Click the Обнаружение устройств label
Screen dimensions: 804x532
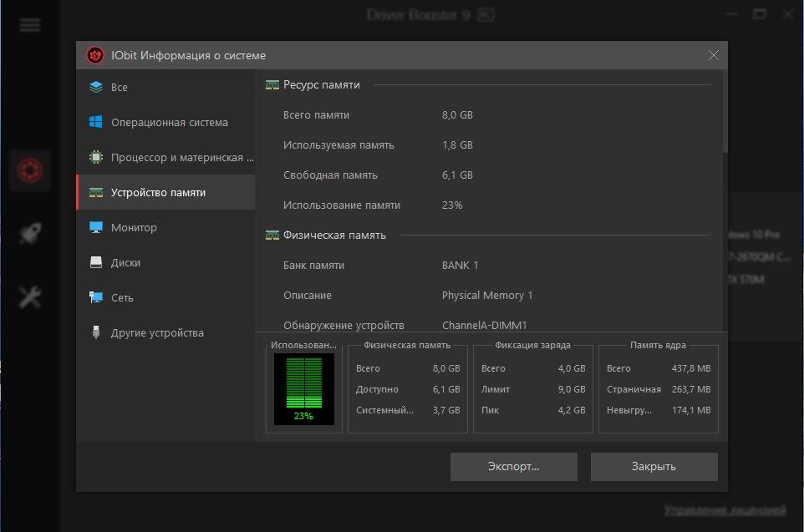pyautogui.click(x=343, y=326)
